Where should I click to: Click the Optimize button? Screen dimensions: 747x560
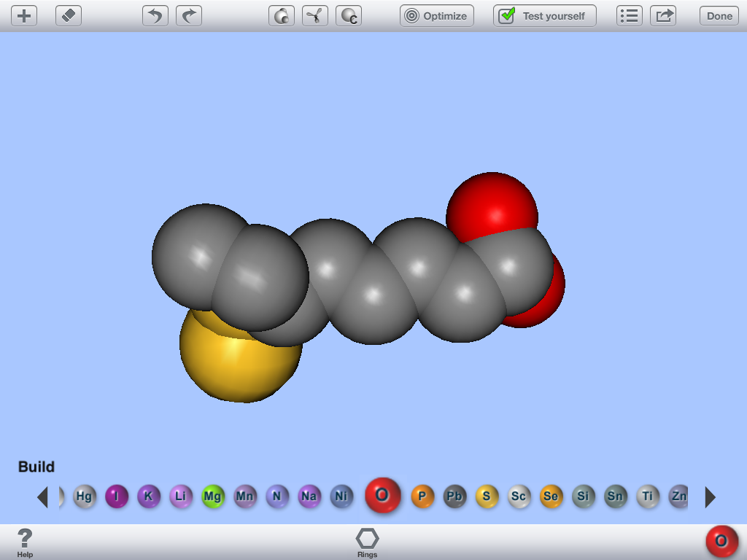pos(437,16)
